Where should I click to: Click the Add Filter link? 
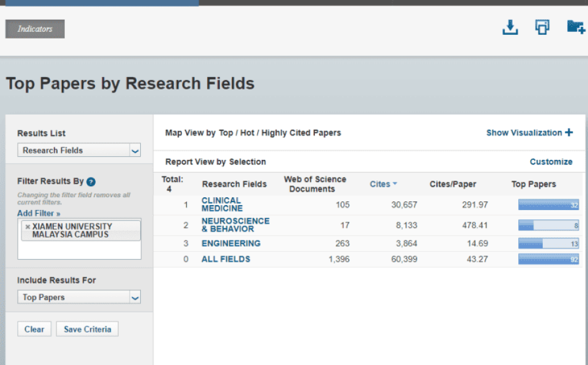pyautogui.click(x=39, y=213)
